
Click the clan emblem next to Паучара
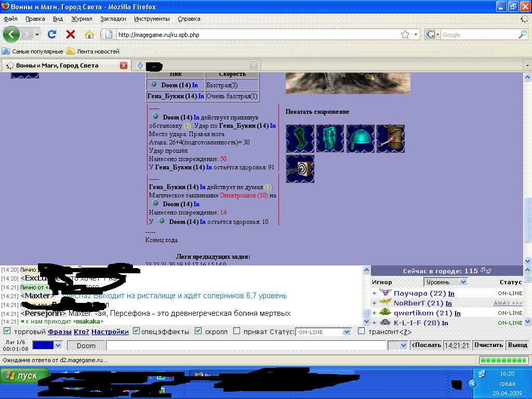385,292
